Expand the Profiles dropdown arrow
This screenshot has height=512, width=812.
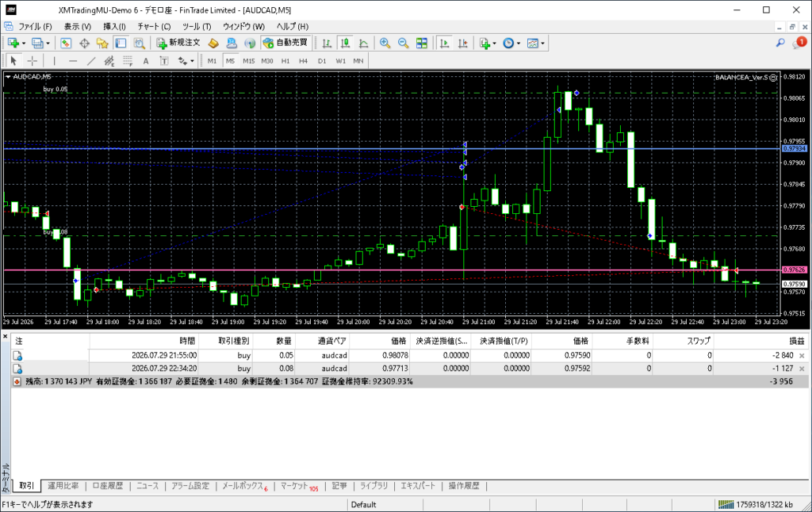(x=48, y=44)
